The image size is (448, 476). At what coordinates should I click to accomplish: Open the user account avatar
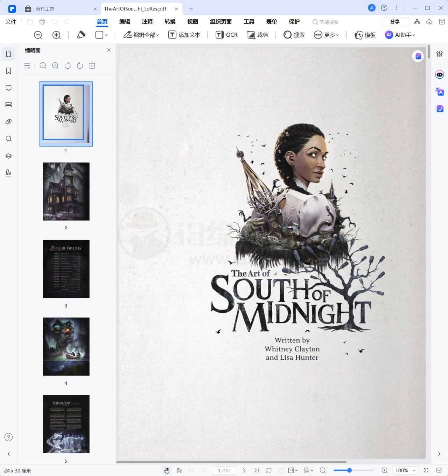(372, 8)
